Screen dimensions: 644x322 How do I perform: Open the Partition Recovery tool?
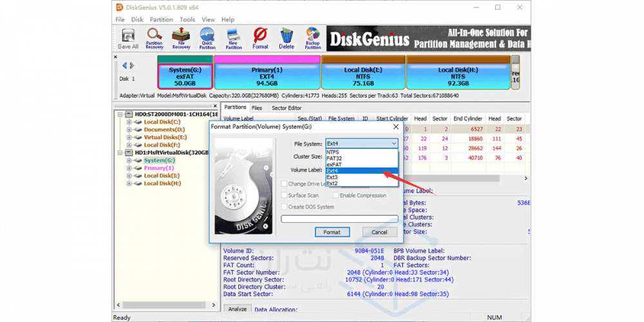click(155, 38)
